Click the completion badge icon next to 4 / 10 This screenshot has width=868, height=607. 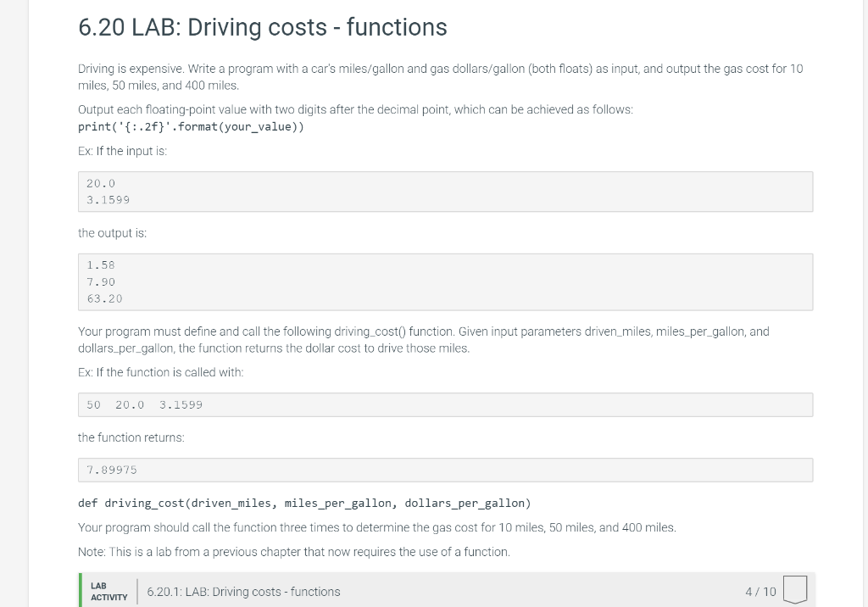[x=795, y=590]
